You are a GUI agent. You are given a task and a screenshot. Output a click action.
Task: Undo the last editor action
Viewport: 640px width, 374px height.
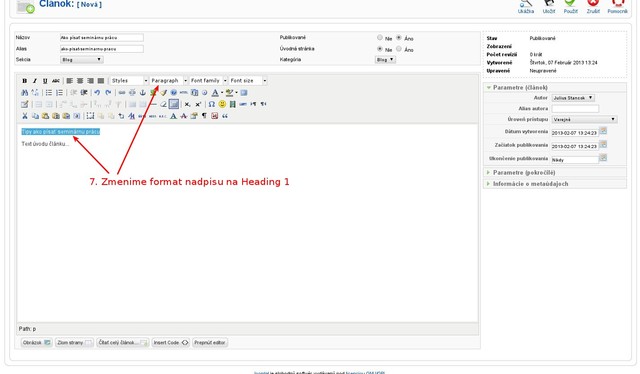point(97,93)
